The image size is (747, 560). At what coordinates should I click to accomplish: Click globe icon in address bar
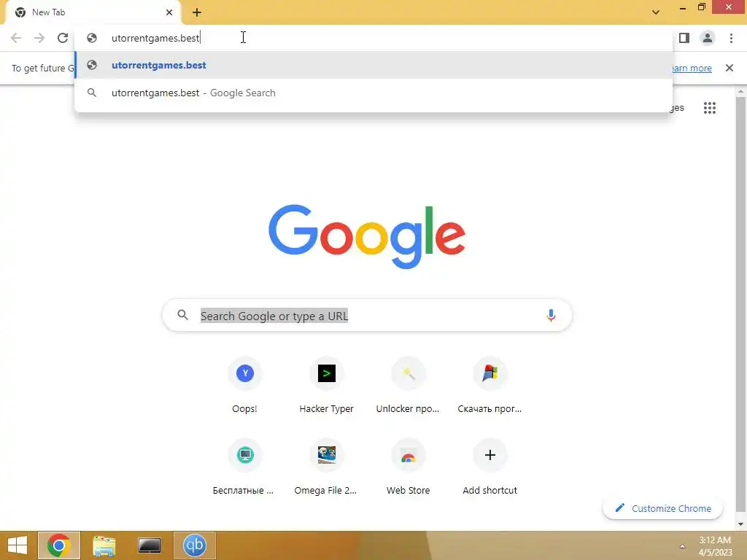(92, 38)
